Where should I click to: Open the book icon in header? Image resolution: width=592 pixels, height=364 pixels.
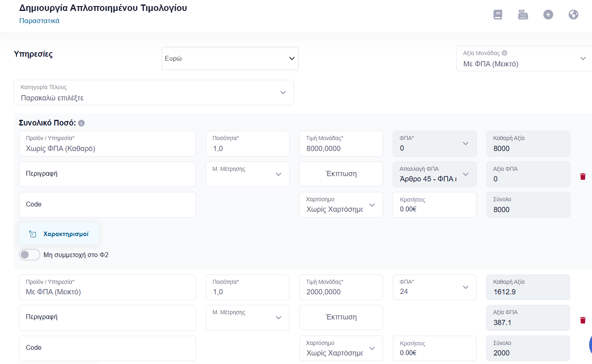(498, 15)
